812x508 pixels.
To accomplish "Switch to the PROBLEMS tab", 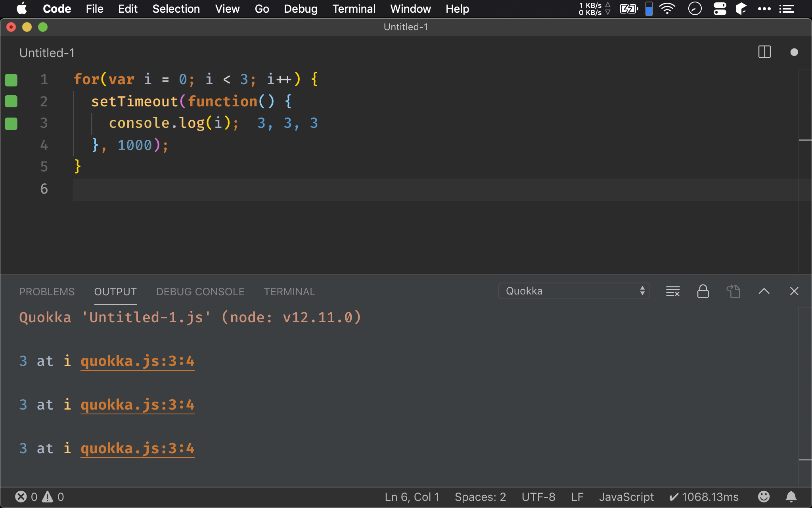I will [x=47, y=292].
